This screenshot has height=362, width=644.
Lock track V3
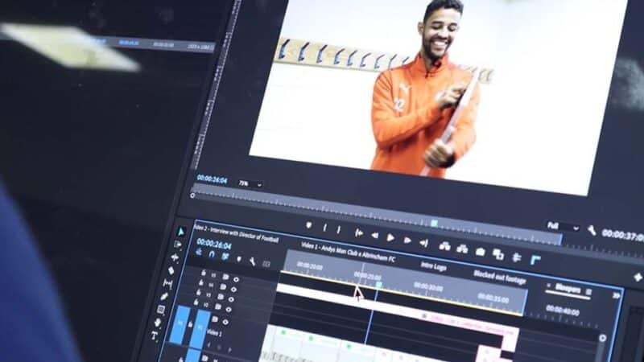pyautogui.click(x=198, y=293)
